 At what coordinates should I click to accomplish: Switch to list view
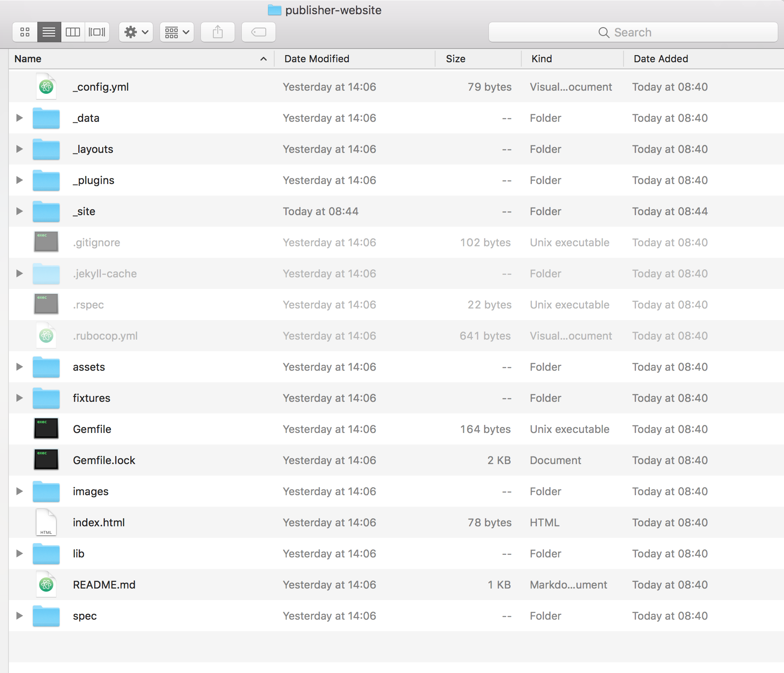(x=49, y=32)
